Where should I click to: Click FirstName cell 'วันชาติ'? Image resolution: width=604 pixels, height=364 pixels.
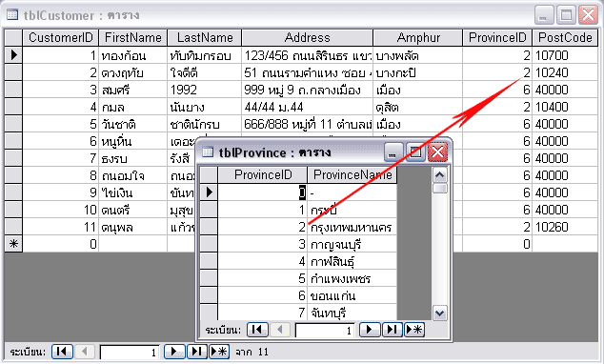pyautogui.click(x=132, y=124)
